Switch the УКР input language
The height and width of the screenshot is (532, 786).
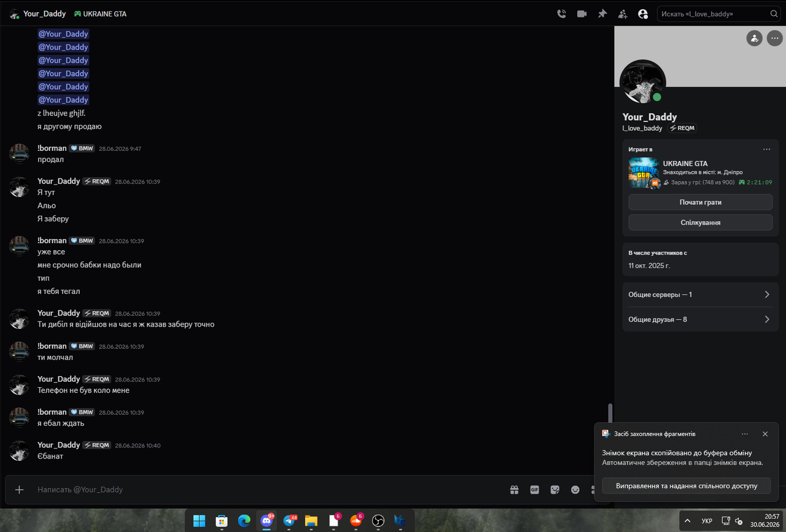point(707,521)
